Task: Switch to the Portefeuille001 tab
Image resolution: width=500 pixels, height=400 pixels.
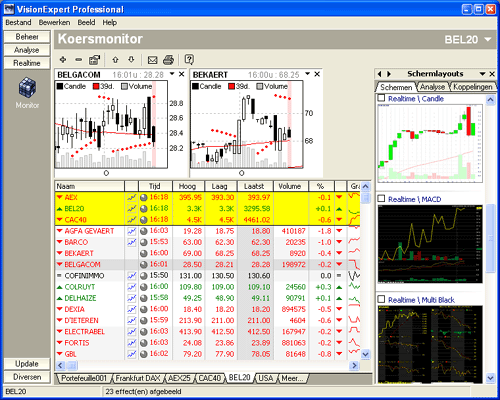Action: 84,378
